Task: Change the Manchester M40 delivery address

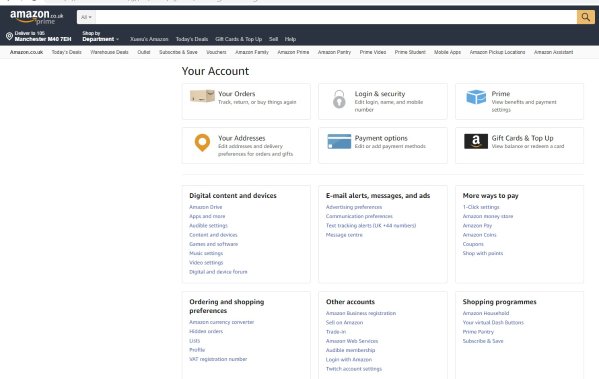Action: [43, 36]
